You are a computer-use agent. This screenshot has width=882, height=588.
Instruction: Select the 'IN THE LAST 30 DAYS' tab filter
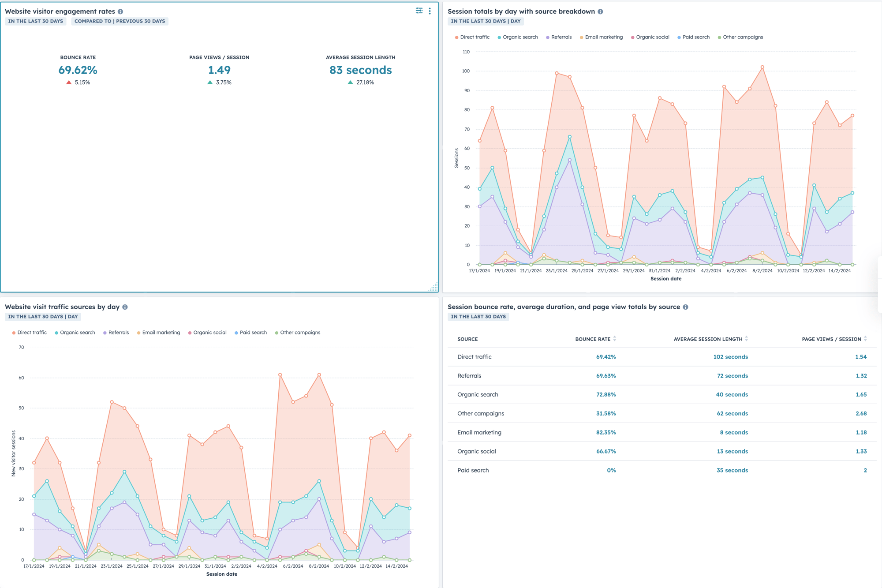36,20
